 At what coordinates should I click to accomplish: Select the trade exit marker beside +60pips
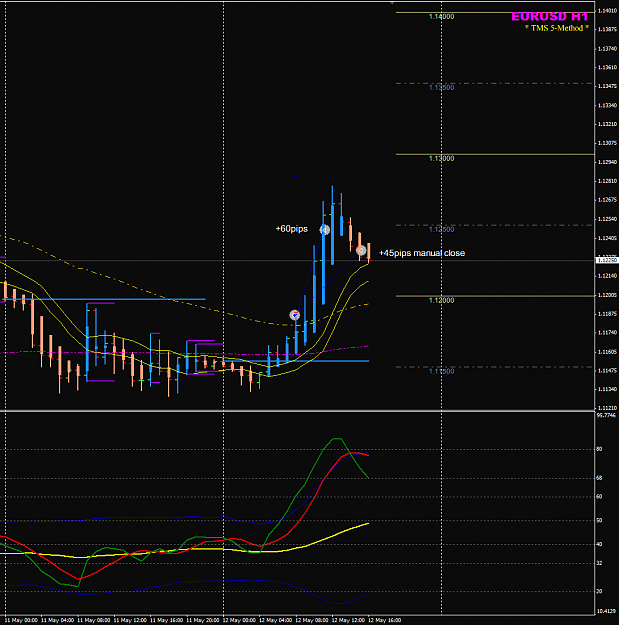324,230
